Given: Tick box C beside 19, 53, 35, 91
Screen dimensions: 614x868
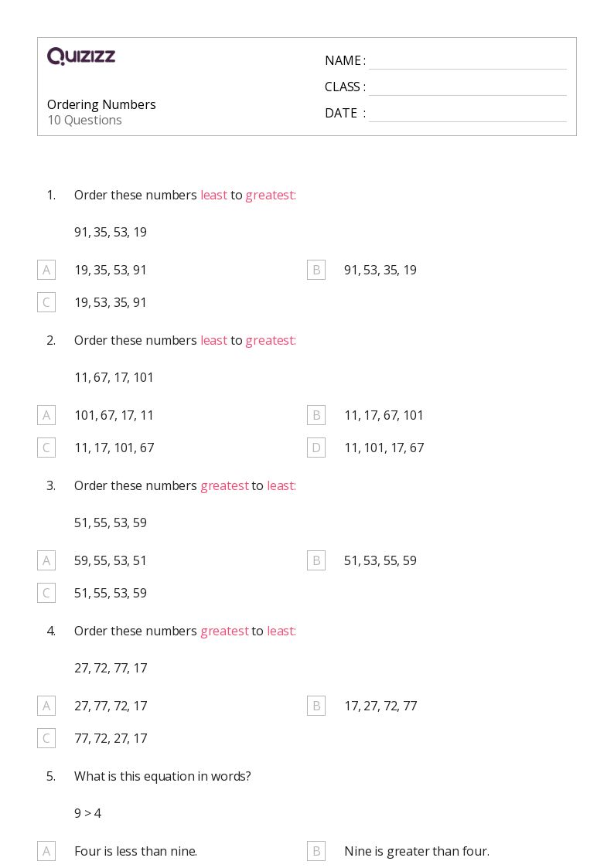Looking at the screenshot, I should pos(46,302).
